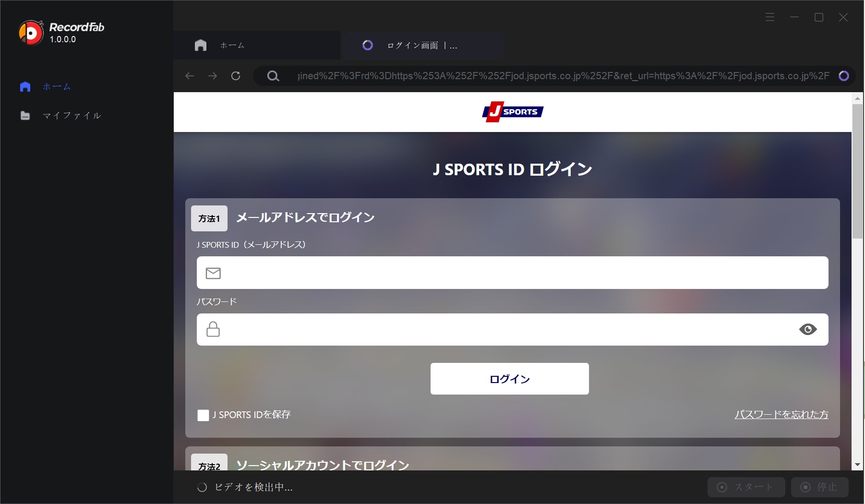Click the 停止 stop button
The image size is (865, 504).
[819, 487]
